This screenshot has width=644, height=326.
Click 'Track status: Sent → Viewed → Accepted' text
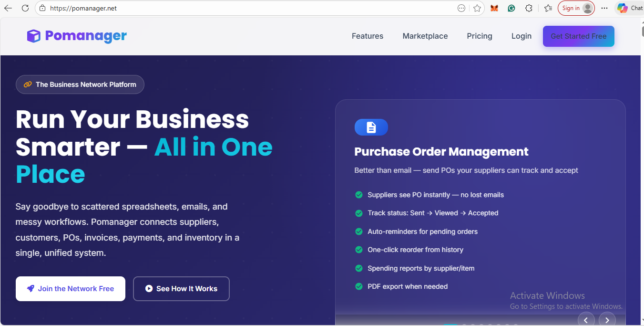tap(433, 213)
